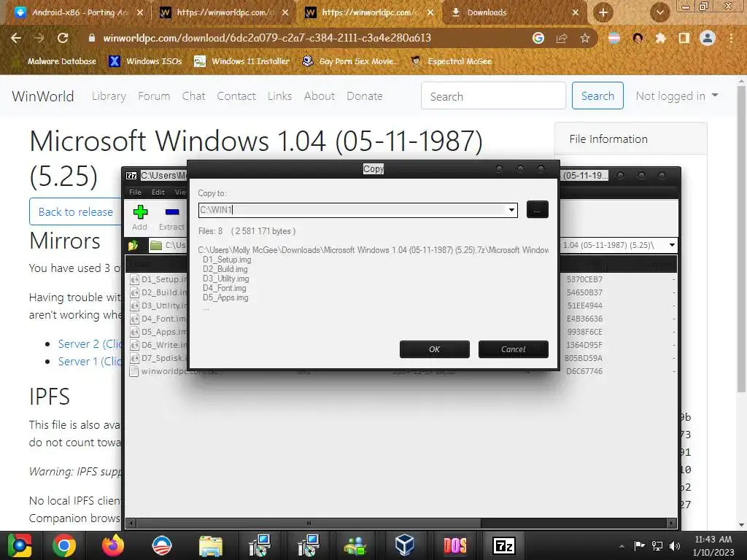
Task: Open the tab search chevron
Action: tap(659, 13)
